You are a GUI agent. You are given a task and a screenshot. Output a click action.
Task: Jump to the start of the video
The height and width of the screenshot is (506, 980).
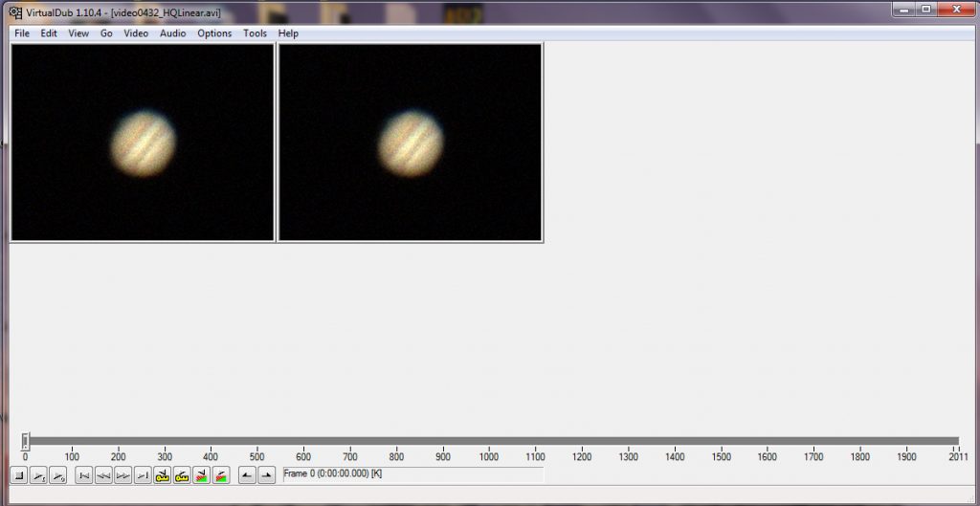tap(84, 476)
